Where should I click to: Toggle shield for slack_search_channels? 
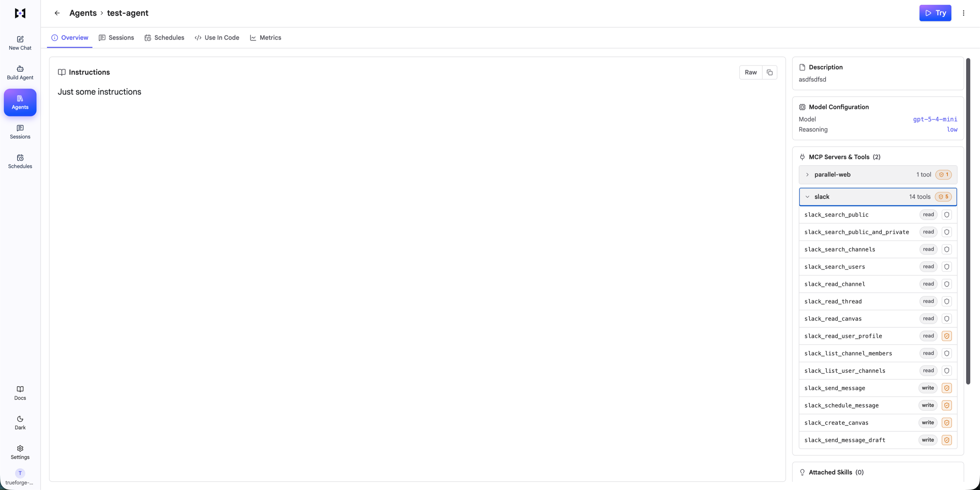click(947, 249)
